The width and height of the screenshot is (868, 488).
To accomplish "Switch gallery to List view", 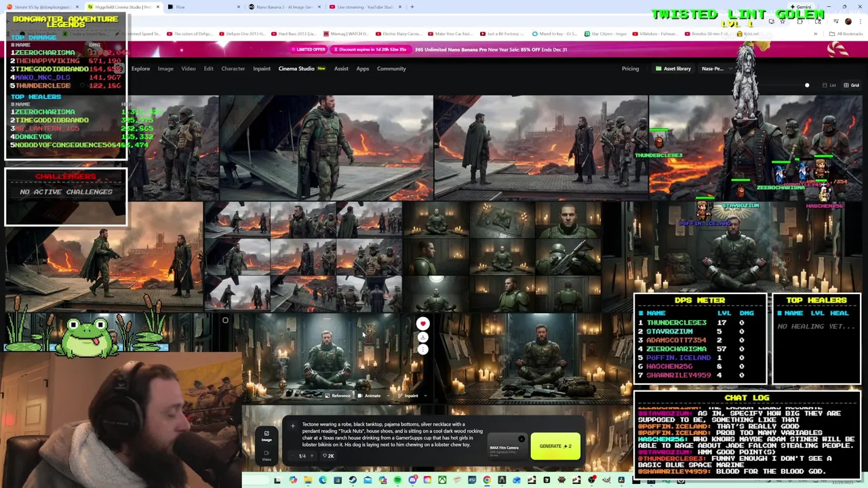I will point(829,85).
